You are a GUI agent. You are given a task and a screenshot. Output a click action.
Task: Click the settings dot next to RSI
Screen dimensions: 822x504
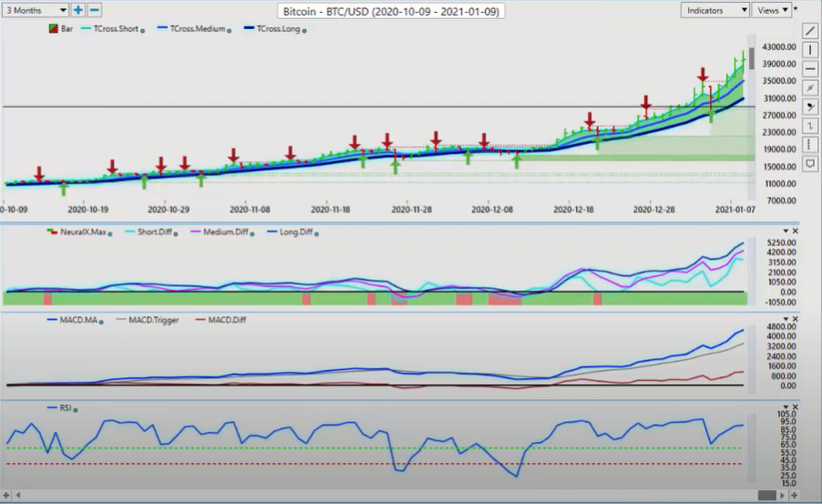tap(76, 409)
